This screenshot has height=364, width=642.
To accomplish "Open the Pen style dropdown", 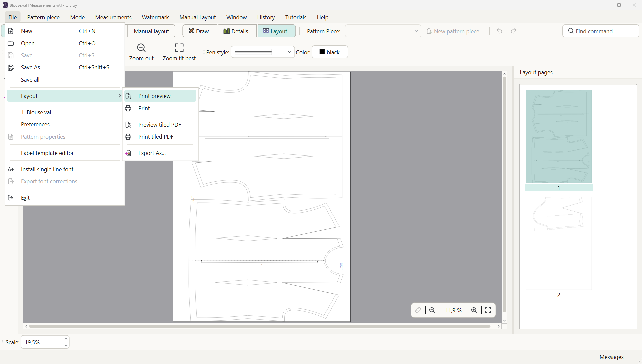I will (x=263, y=52).
